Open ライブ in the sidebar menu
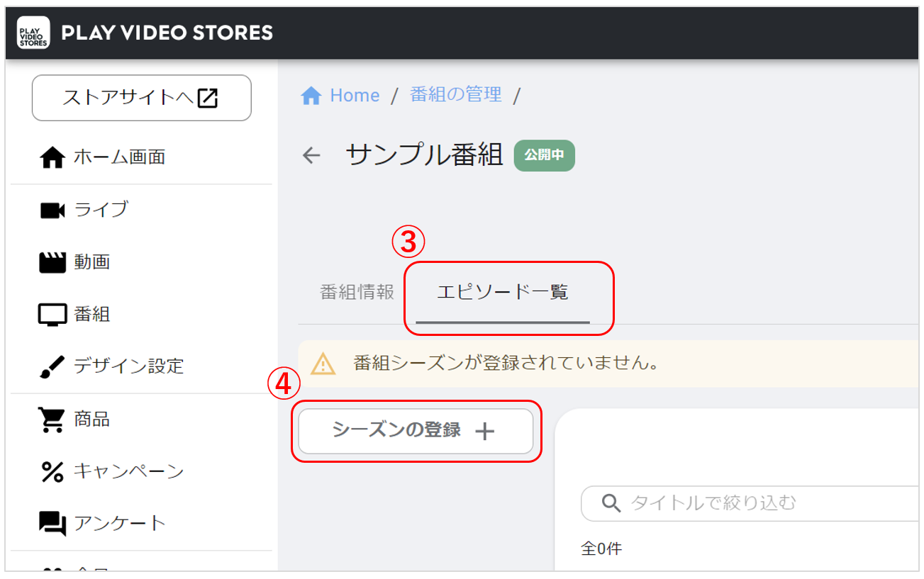Viewport: 924px width, 579px height. (101, 210)
